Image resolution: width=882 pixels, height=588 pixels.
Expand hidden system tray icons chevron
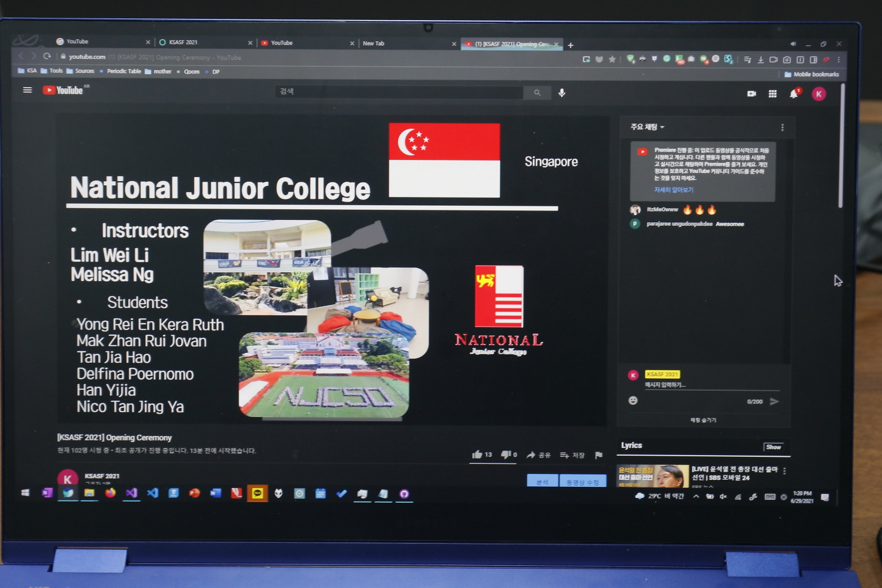(x=696, y=497)
